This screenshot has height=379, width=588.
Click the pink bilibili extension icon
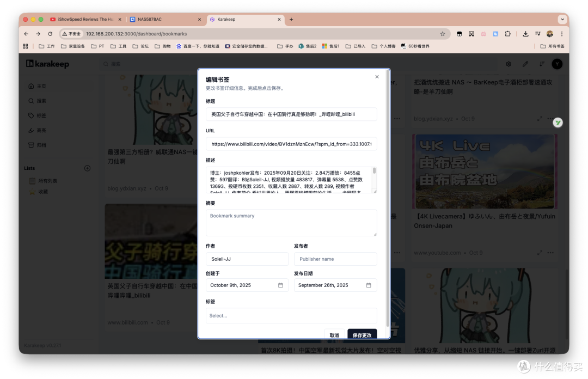click(483, 34)
